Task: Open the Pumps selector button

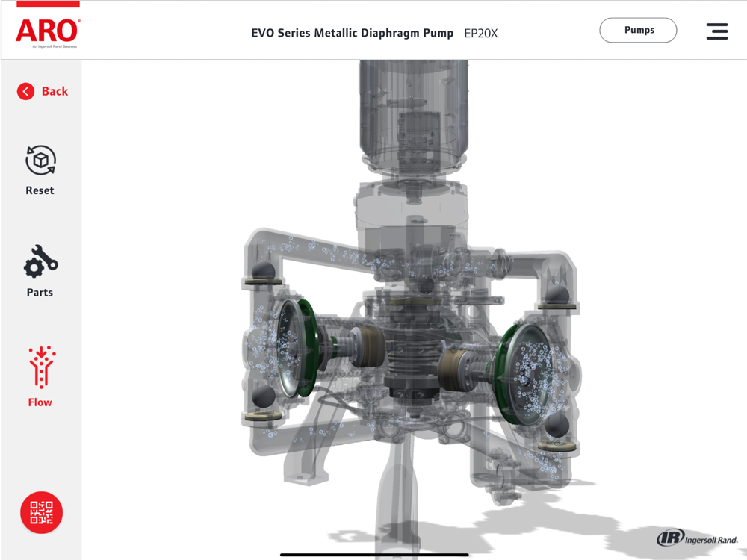Action: click(x=638, y=30)
